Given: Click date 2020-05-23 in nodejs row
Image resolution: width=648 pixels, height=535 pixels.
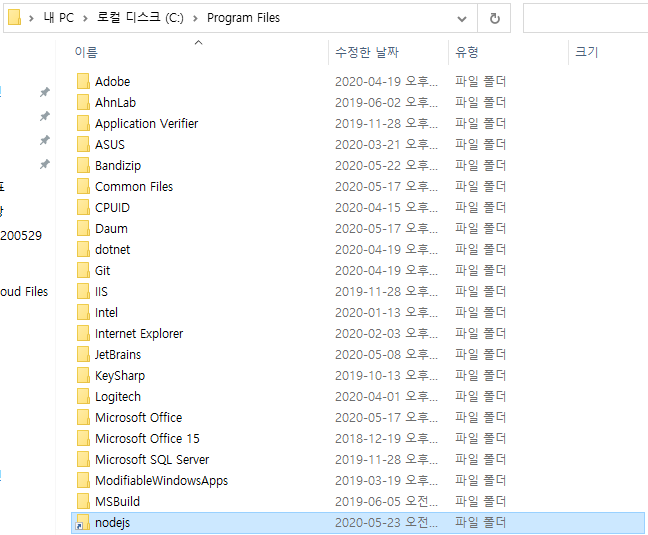Looking at the screenshot, I should point(386,523).
